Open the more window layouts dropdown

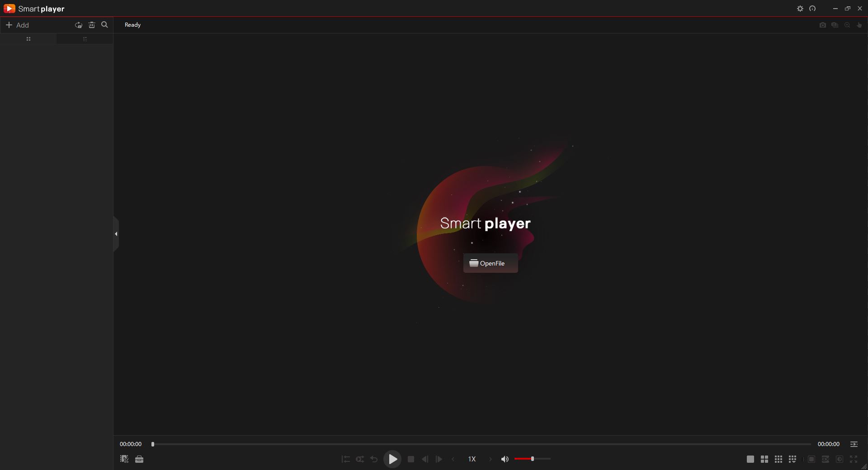(793, 459)
